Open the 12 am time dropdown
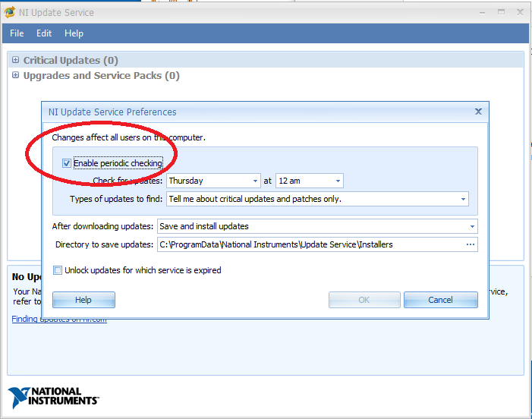This screenshot has width=532, height=419. click(x=310, y=181)
